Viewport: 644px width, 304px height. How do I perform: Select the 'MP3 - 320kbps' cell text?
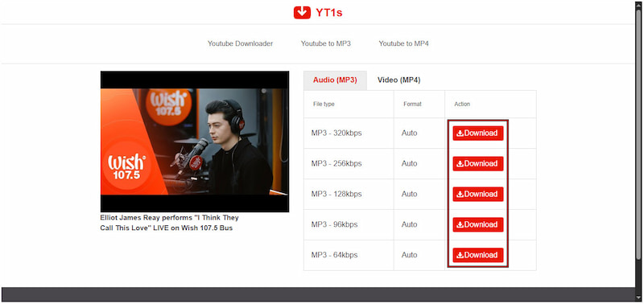336,134
